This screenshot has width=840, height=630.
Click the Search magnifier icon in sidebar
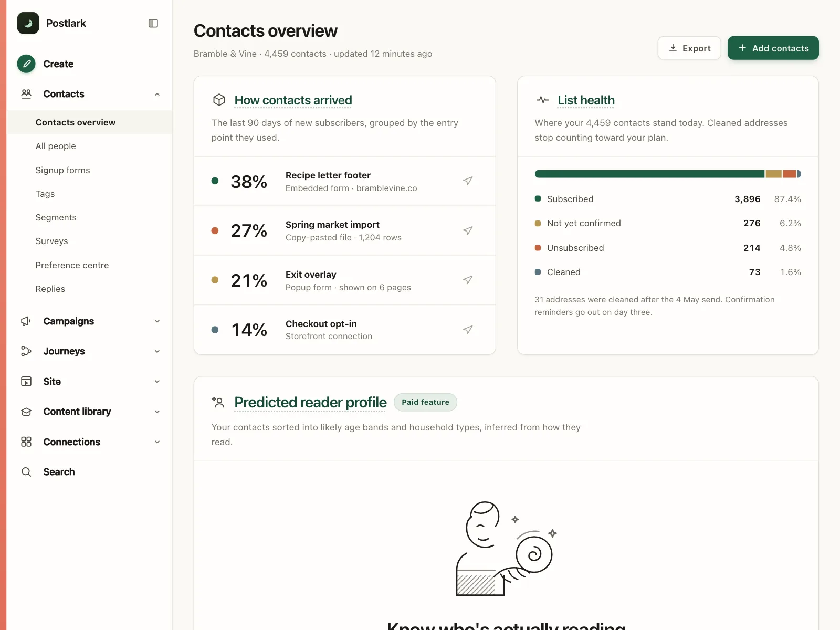26,472
